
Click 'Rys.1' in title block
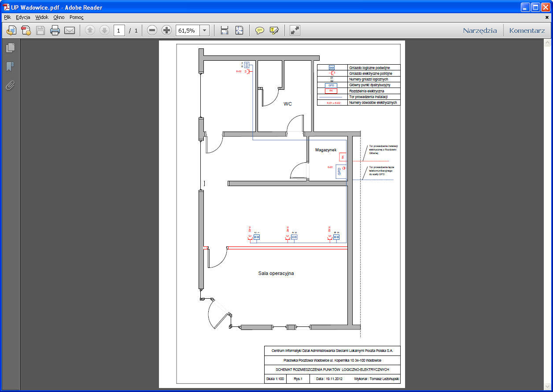(x=298, y=379)
